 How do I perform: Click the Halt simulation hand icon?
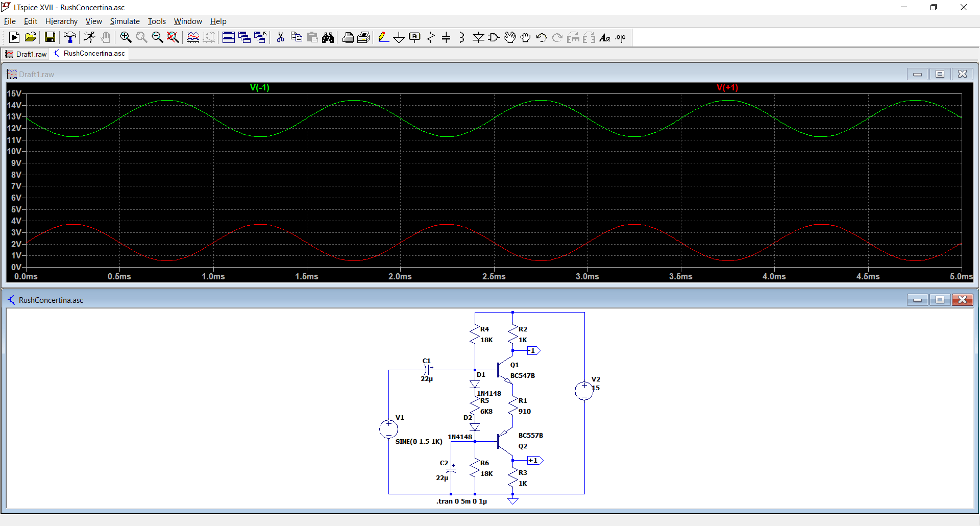[x=106, y=37]
